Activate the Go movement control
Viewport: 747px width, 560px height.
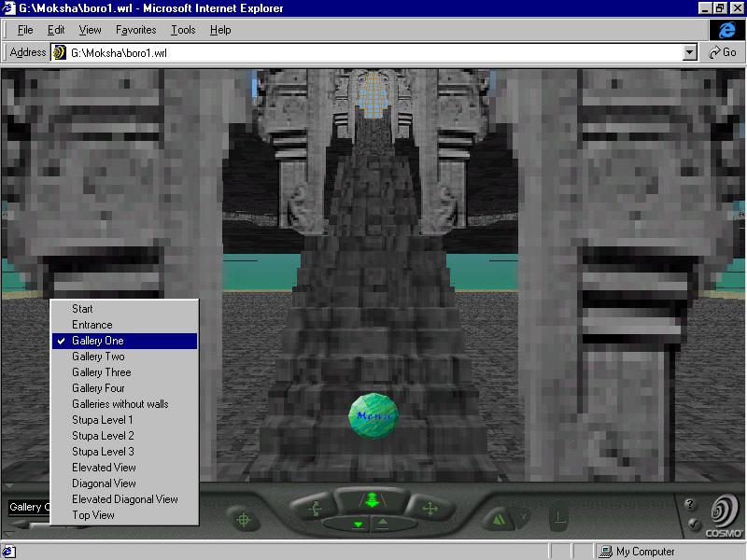(x=371, y=502)
